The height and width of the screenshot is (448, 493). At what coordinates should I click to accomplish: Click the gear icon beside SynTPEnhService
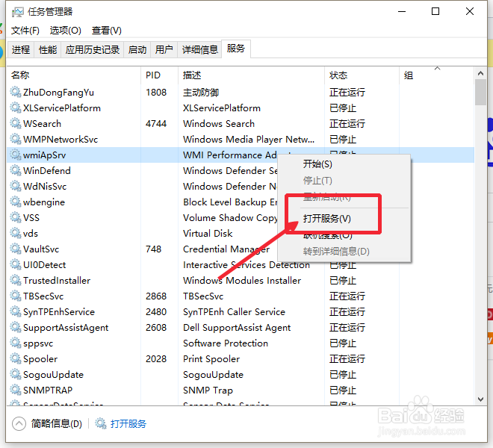pyautogui.click(x=16, y=311)
